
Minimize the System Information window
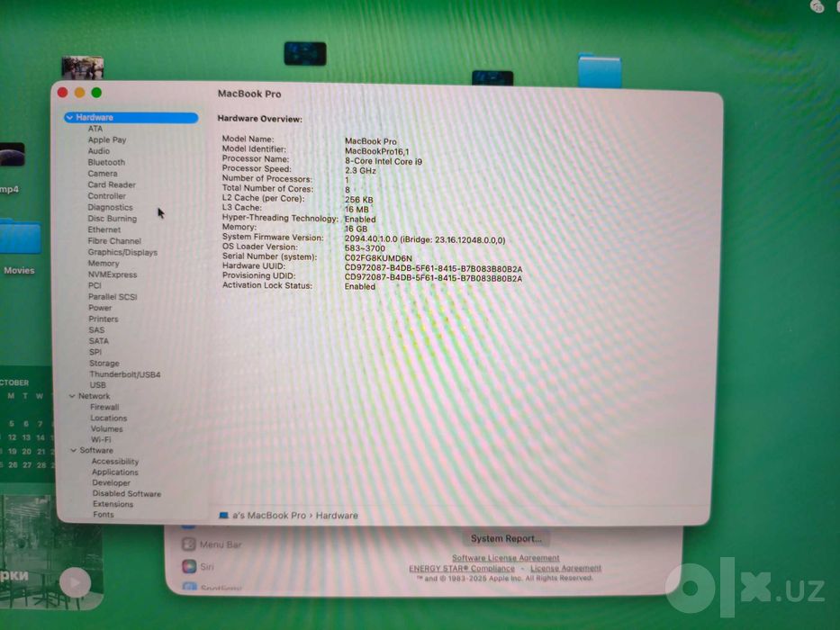click(x=79, y=93)
